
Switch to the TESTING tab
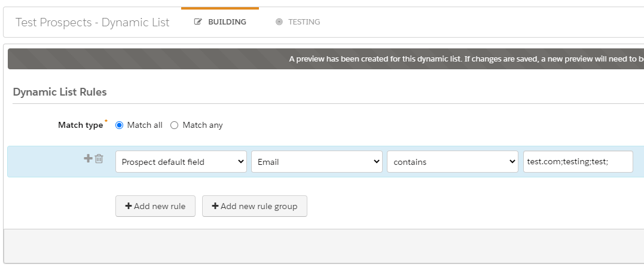point(298,22)
